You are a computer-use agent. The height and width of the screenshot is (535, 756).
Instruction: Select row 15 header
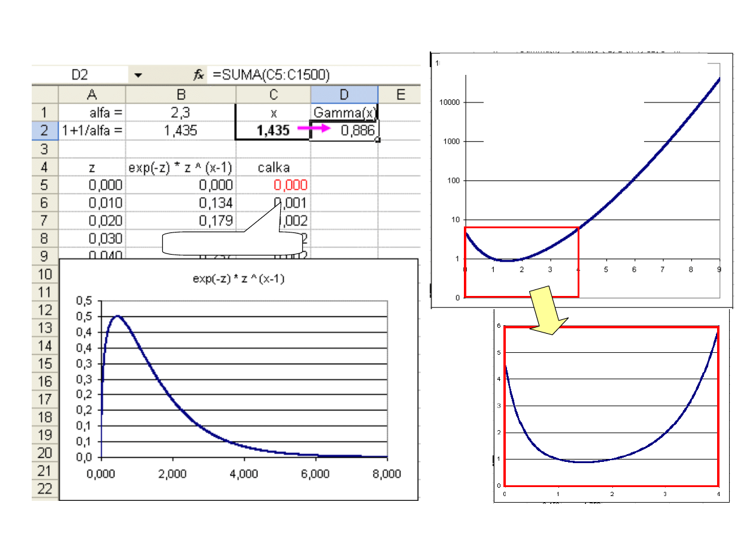pyautogui.click(x=45, y=364)
